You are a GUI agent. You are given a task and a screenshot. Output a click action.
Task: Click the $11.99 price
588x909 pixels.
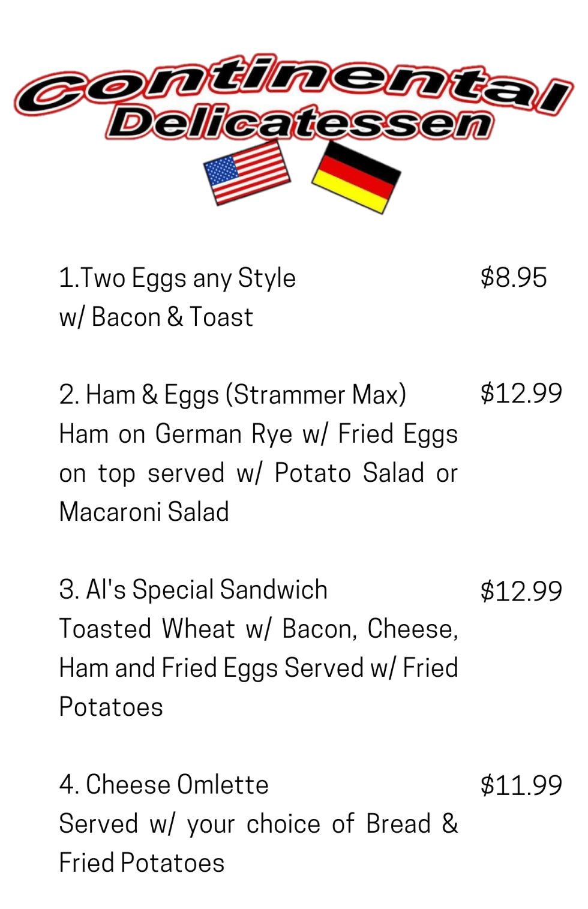(521, 785)
